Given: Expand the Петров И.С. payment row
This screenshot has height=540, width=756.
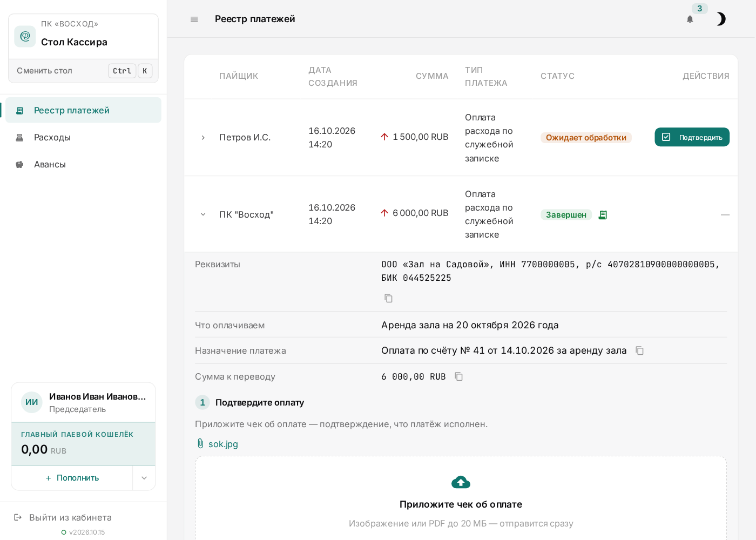Looking at the screenshot, I should click(203, 138).
